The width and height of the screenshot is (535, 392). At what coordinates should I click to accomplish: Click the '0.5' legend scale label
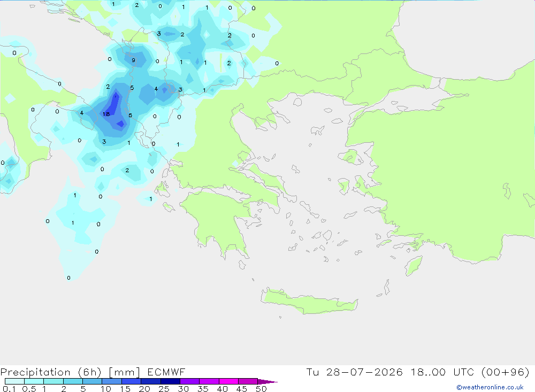click(29, 389)
